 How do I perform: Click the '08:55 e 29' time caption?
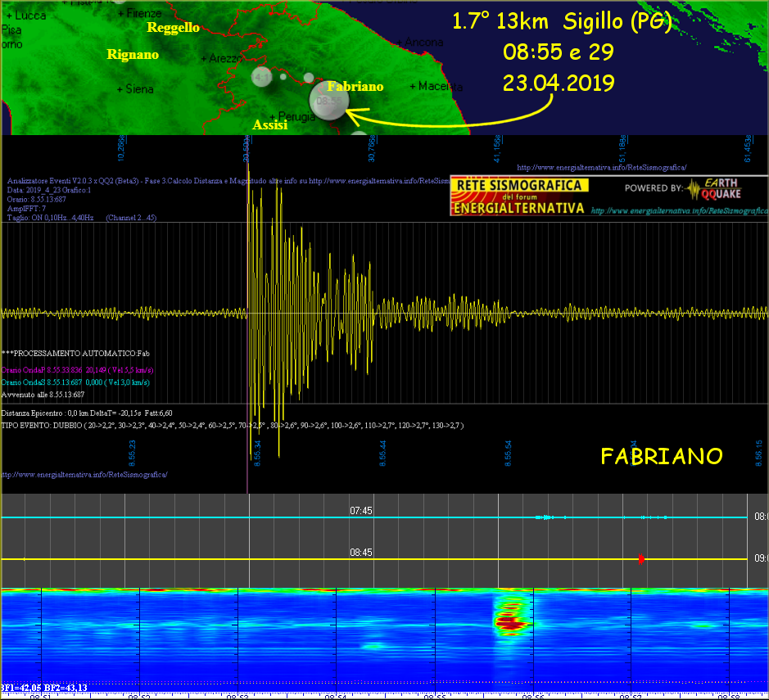(558, 52)
